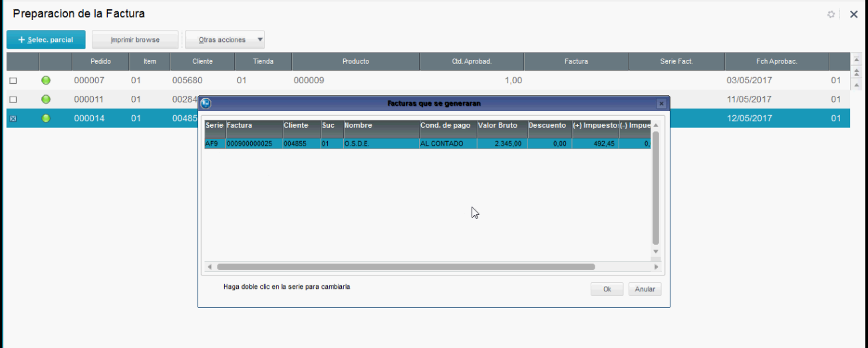Click the Valor Bruto column header

502,128
